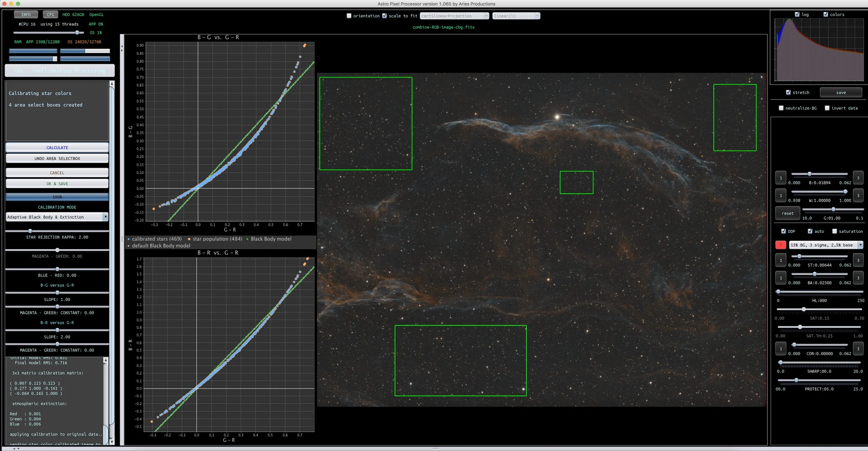Screen dimensions: 868x451
Task: Click the B - R vs. G - R scatter plot
Action: coord(229,344)
